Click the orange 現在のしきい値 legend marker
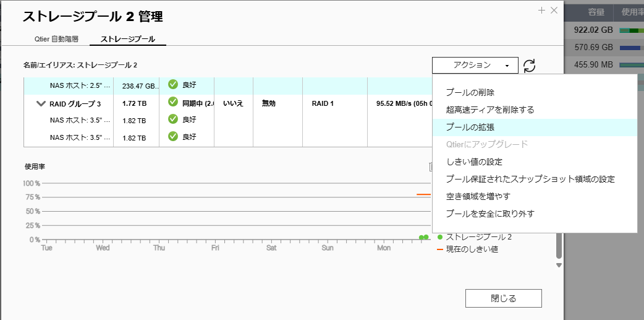The width and height of the screenshot is (644, 320). pos(440,249)
